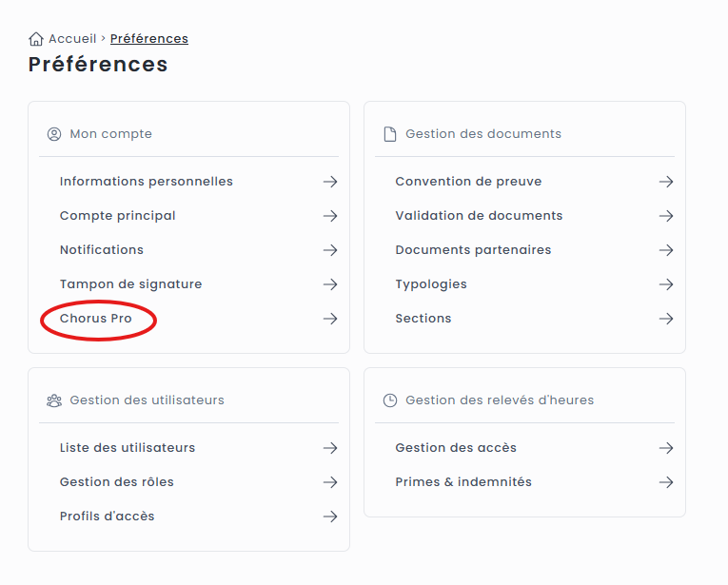Viewport: 728px width, 585px height.
Task: Click the home icon in breadcrumb
Action: click(x=36, y=39)
